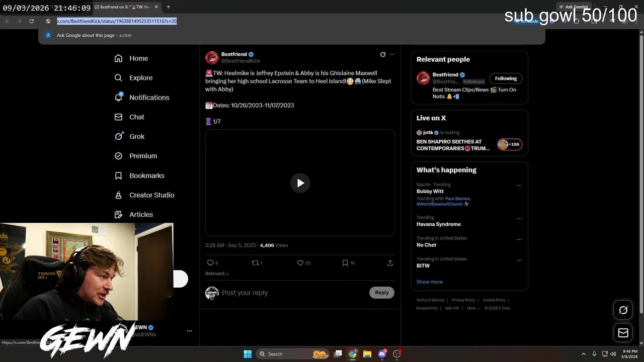
Task: Click the 4,406 Views count
Action: point(274,245)
